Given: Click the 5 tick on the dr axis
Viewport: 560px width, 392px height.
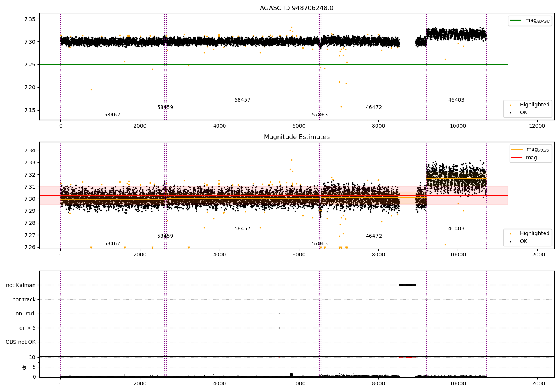Looking at the screenshot, I should tap(34, 367).
